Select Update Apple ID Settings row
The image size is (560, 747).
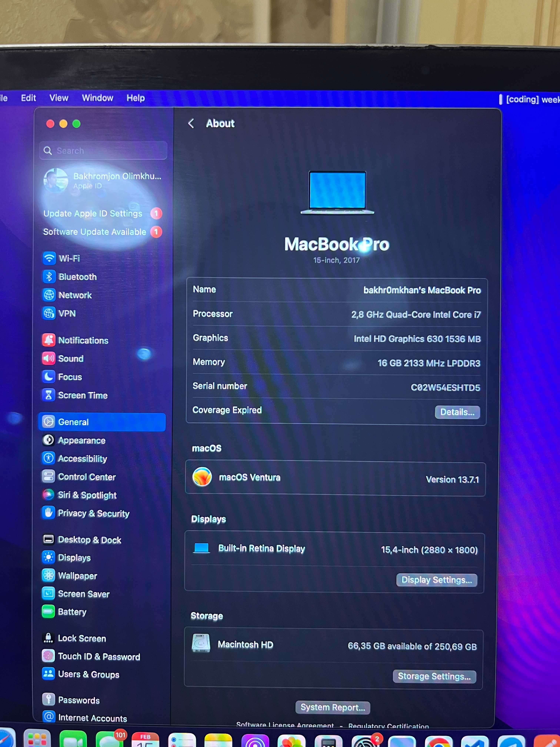click(x=103, y=213)
